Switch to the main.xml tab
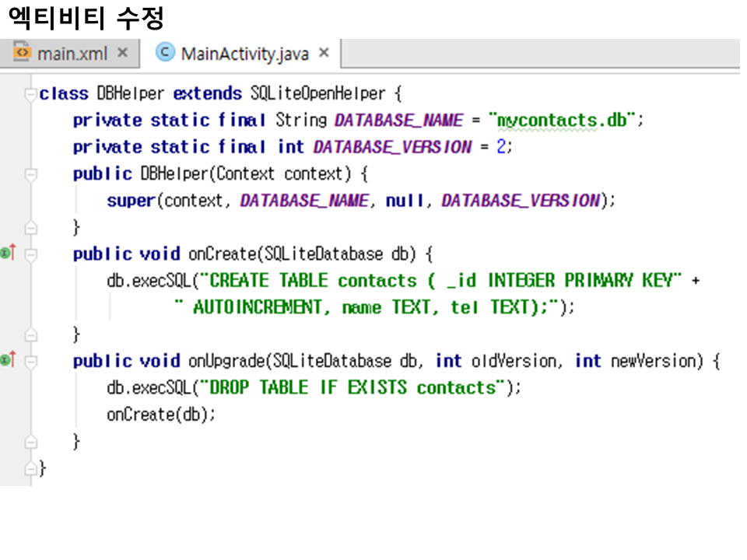Screen dimensions: 747x560 point(72,54)
